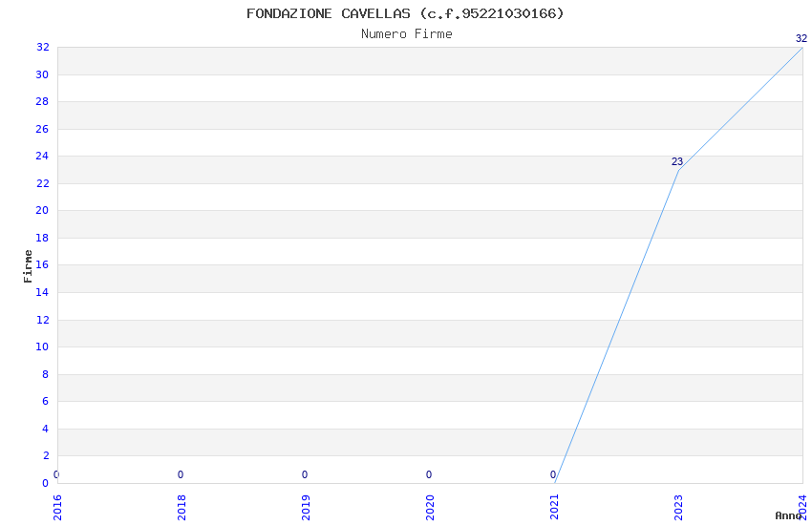Click the data label 23 for 2023
This screenshot has height=525, width=812.
click(677, 161)
